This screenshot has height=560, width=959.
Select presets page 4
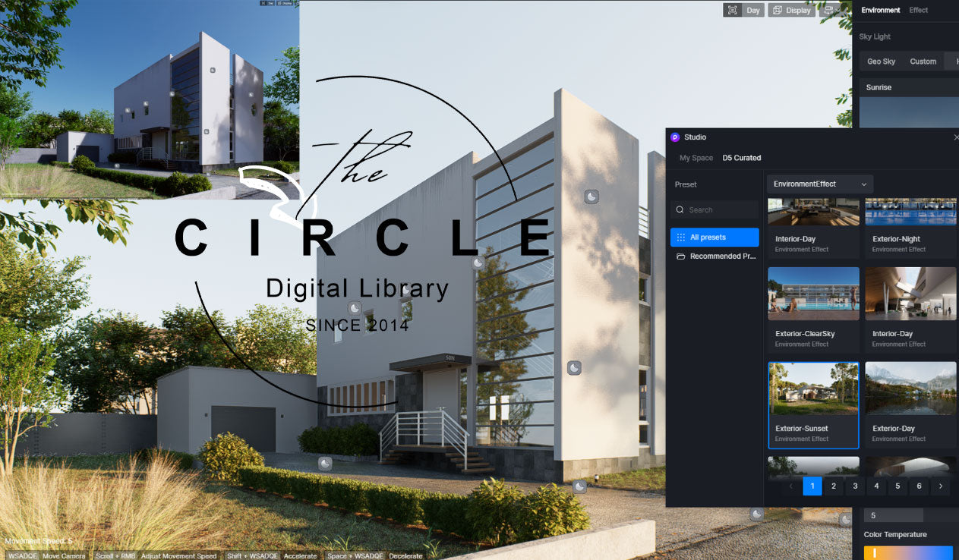point(876,486)
